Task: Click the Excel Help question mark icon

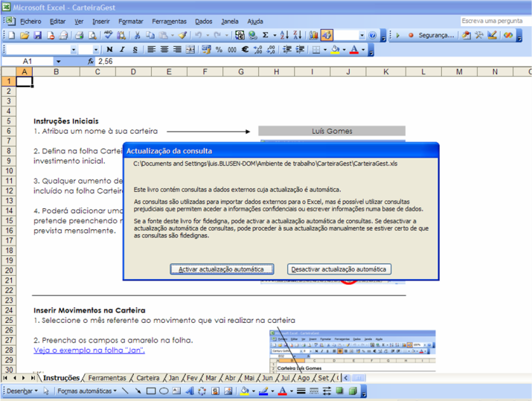Action: coord(373,35)
